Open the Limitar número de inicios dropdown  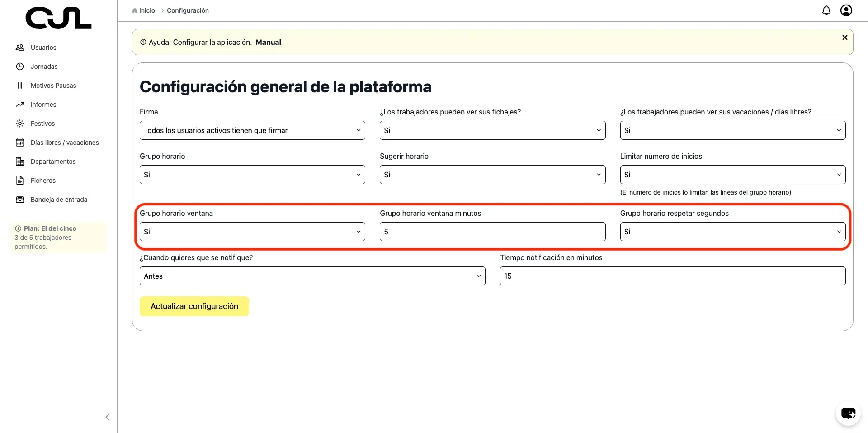point(733,175)
